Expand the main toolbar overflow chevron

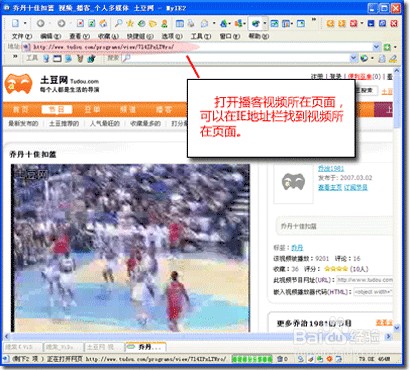[x=313, y=21]
